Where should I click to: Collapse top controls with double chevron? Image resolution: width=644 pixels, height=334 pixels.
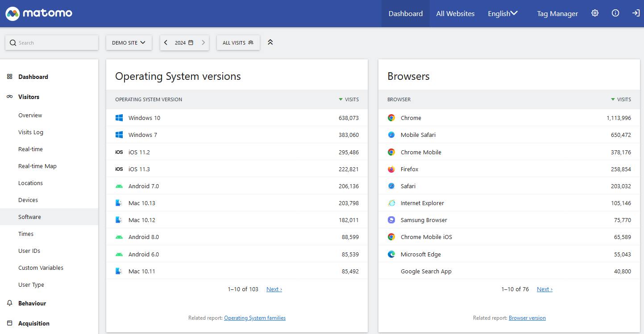(x=270, y=42)
